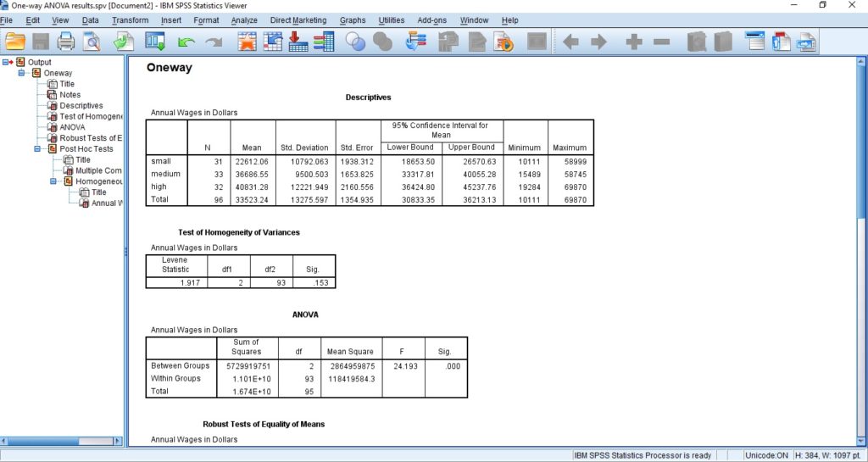This screenshot has width=868, height=462.
Task: Click the Collapse minus toolbar icon
Action: pyautogui.click(x=661, y=42)
